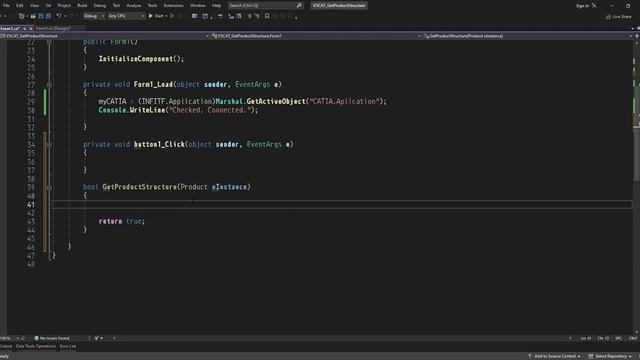Click the GetProductStructure method name
The height and width of the screenshot is (360, 640).
click(139, 187)
